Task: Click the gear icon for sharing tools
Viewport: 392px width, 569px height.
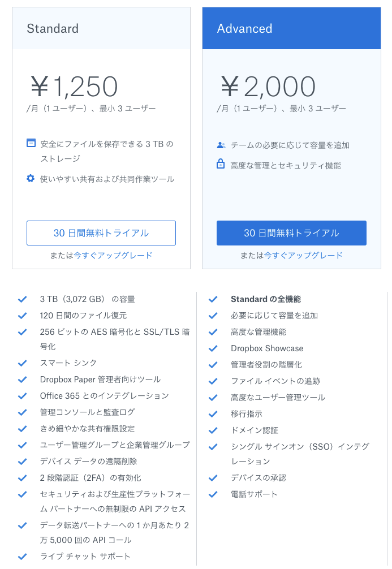Action: click(31, 178)
